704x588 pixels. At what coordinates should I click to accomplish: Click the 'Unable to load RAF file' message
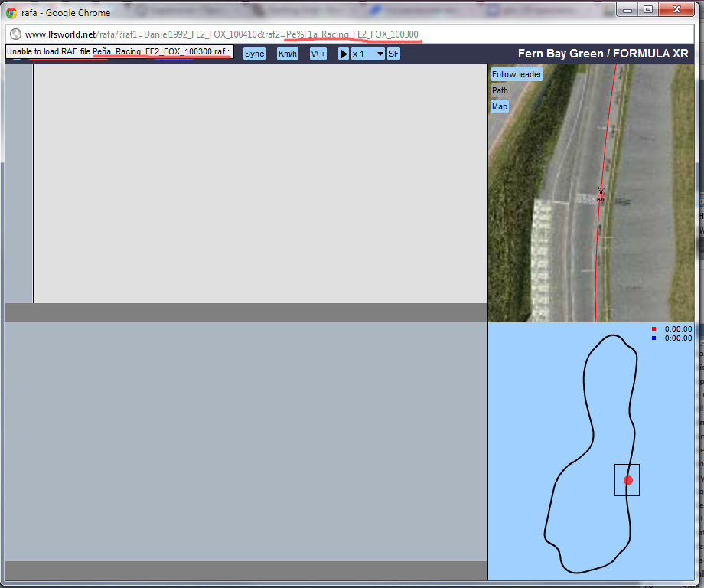tap(119, 51)
